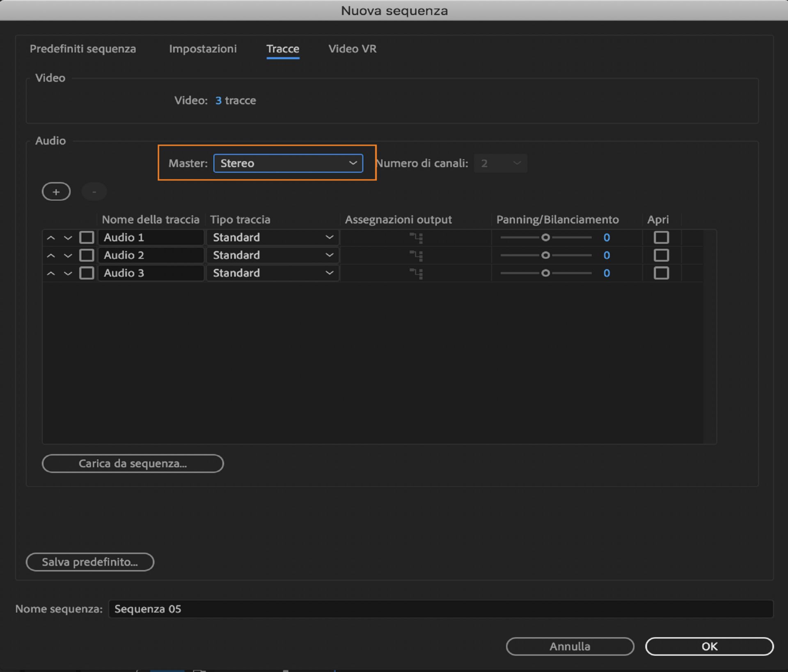This screenshot has width=788, height=672.
Task: Move Audio 1 down with its down arrow
Action: pyautogui.click(x=68, y=237)
